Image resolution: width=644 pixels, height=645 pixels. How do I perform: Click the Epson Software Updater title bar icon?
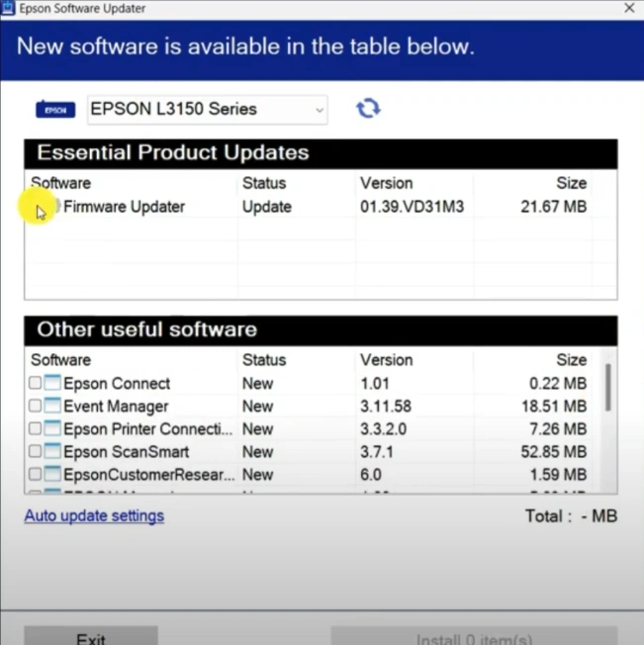[x=9, y=9]
